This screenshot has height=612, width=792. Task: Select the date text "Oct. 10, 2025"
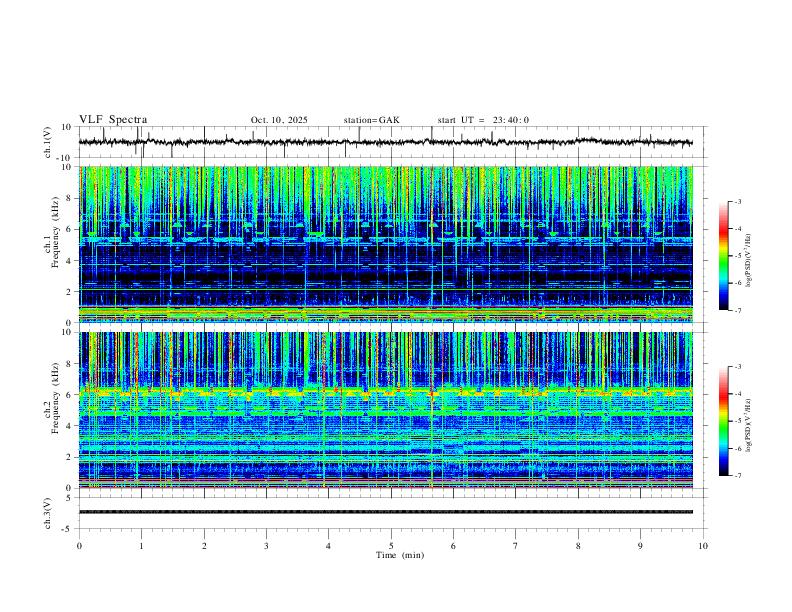(x=279, y=120)
